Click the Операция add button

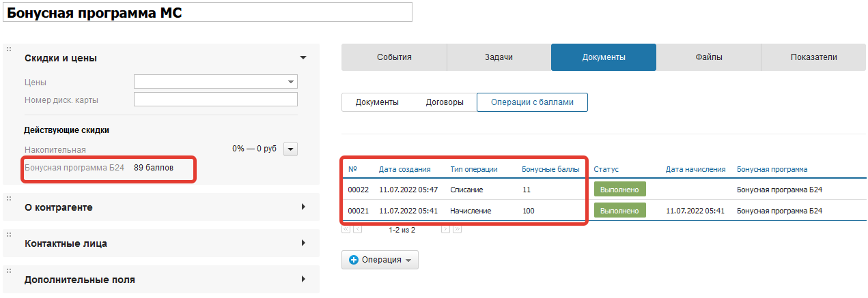click(380, 260)
